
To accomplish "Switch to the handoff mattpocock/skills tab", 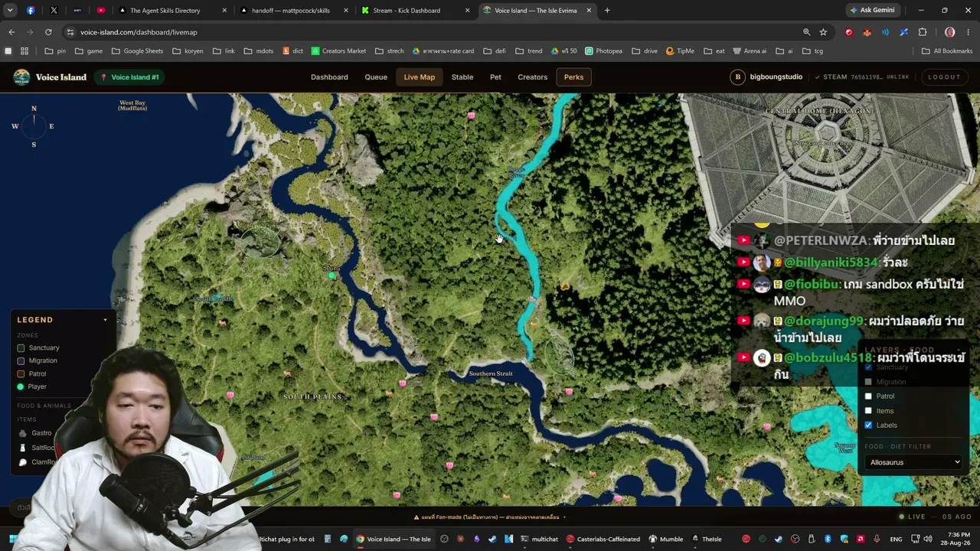I will (296, 10).
